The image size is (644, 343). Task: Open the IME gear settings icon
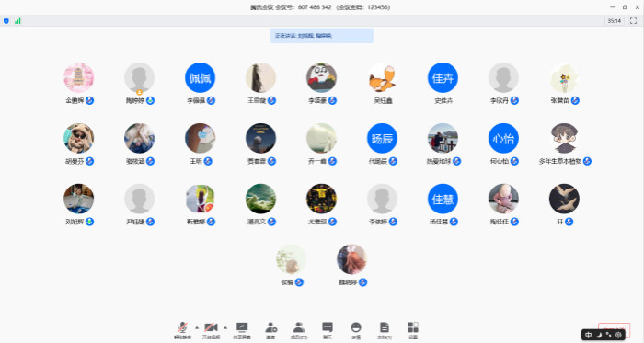(618, 335)
